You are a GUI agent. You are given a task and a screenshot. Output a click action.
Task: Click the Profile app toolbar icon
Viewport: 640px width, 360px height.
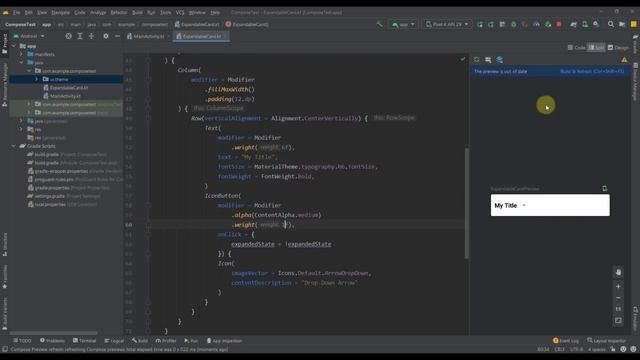click(536, 24)
